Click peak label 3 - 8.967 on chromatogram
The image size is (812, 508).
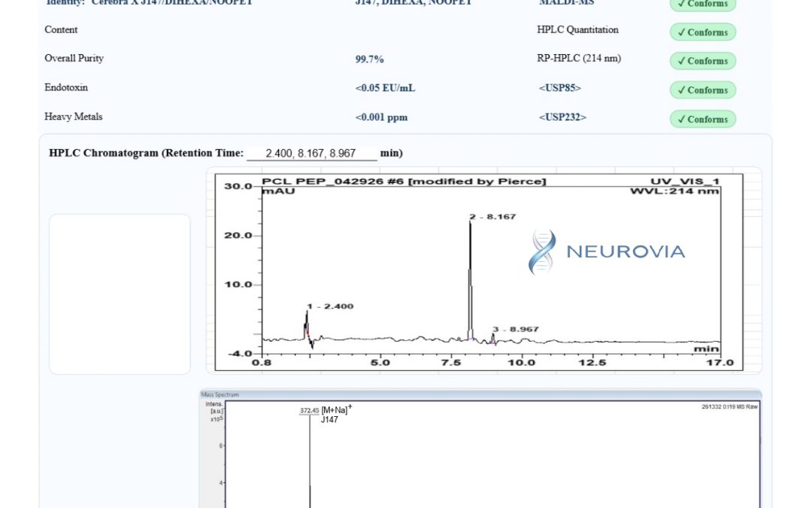(x=515, y=329)
